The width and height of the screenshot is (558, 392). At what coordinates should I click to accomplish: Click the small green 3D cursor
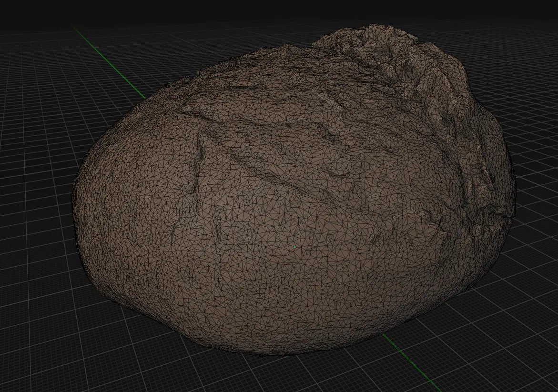click(x=294, y=246)
